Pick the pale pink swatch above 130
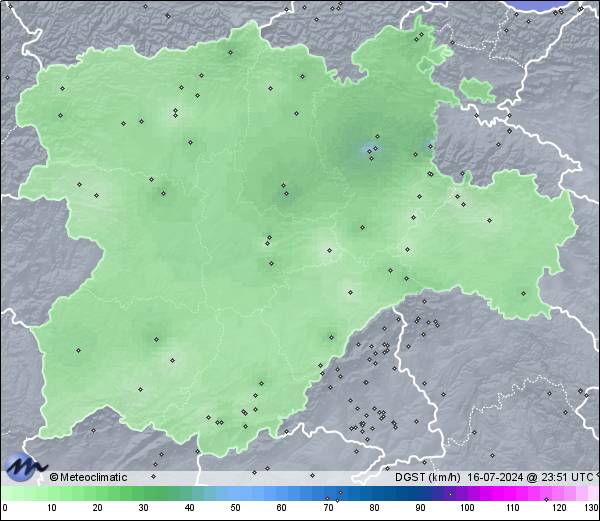Screen dimensions: 600x521 [592, 493]
